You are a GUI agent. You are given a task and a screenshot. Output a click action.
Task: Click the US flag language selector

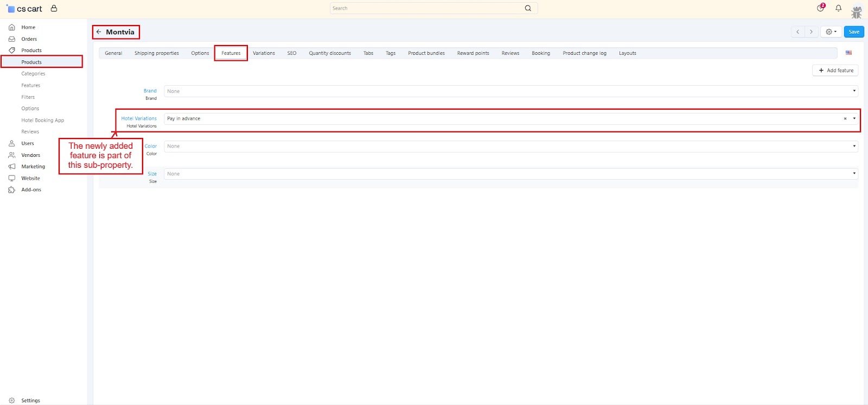[848, 53]
